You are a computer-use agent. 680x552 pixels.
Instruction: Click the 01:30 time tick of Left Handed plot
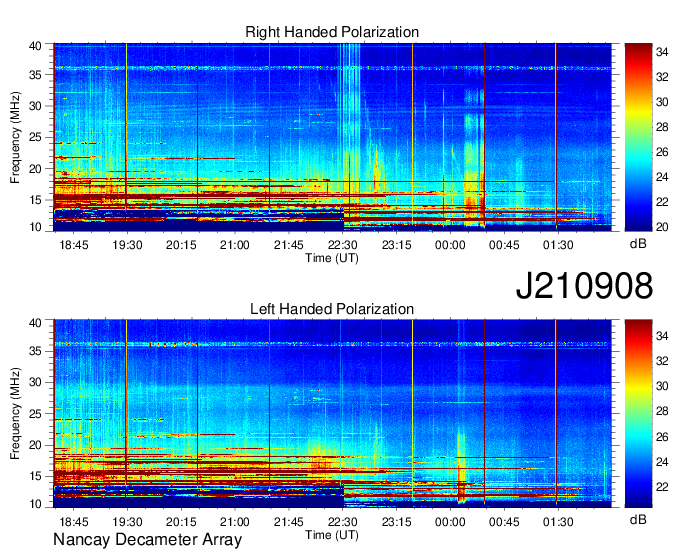pos(558,522)
